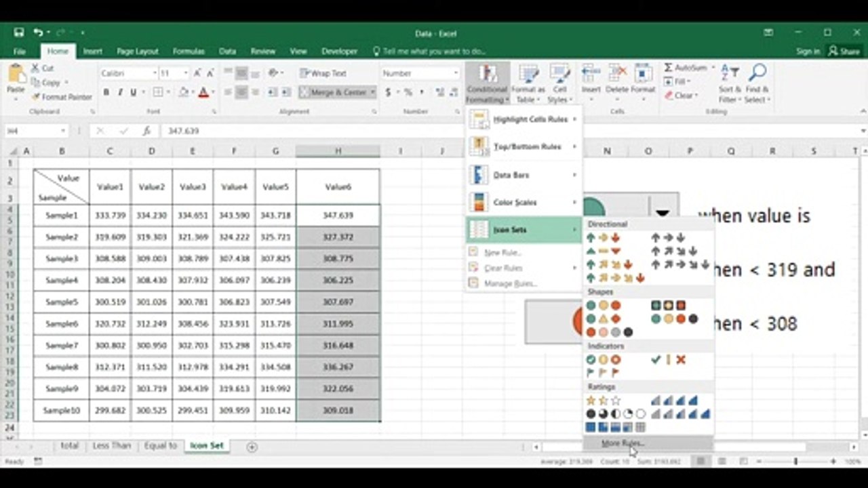Click the Format cells icon
Image resolution: width=868 pixels, height=488 pixels.
tap(643, 79)
